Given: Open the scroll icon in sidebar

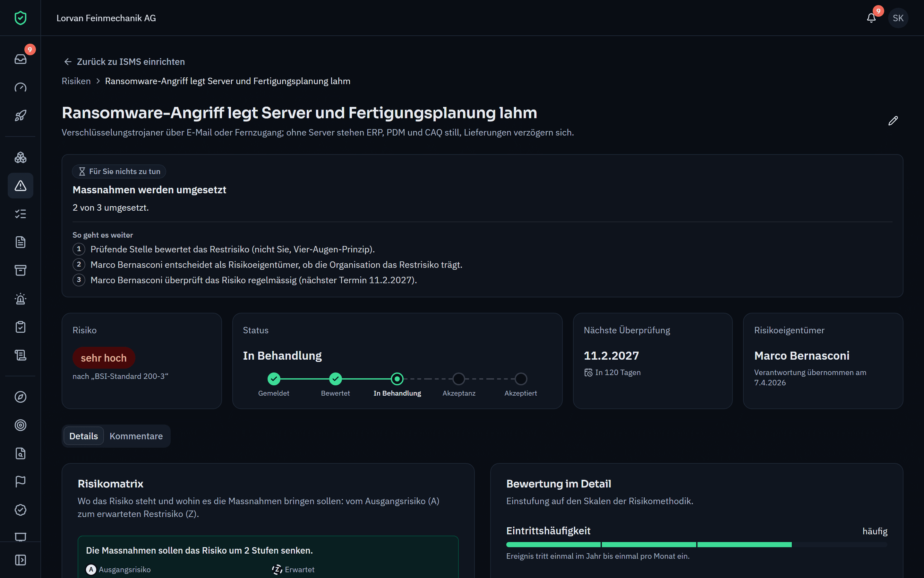Looking at the screenshot, I should (20, 355).
